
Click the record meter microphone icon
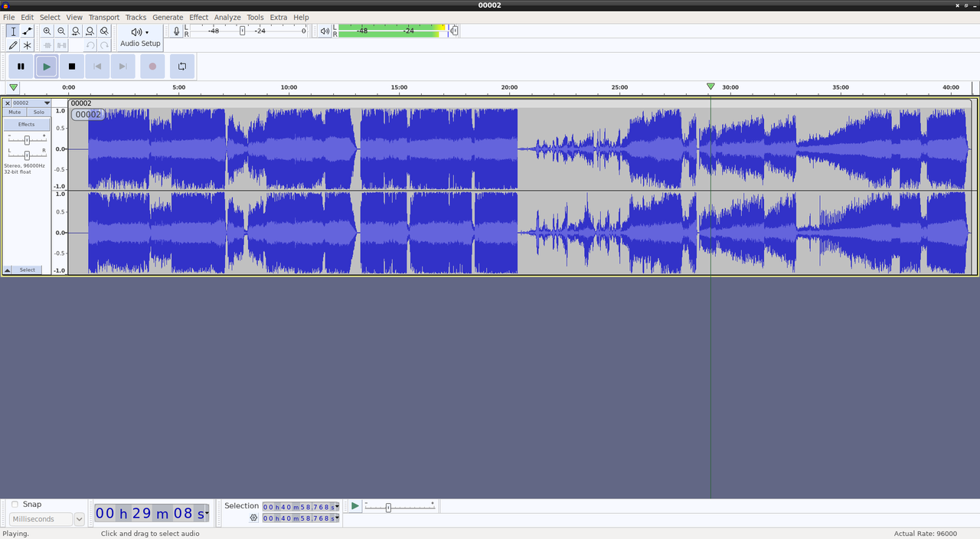177,31
